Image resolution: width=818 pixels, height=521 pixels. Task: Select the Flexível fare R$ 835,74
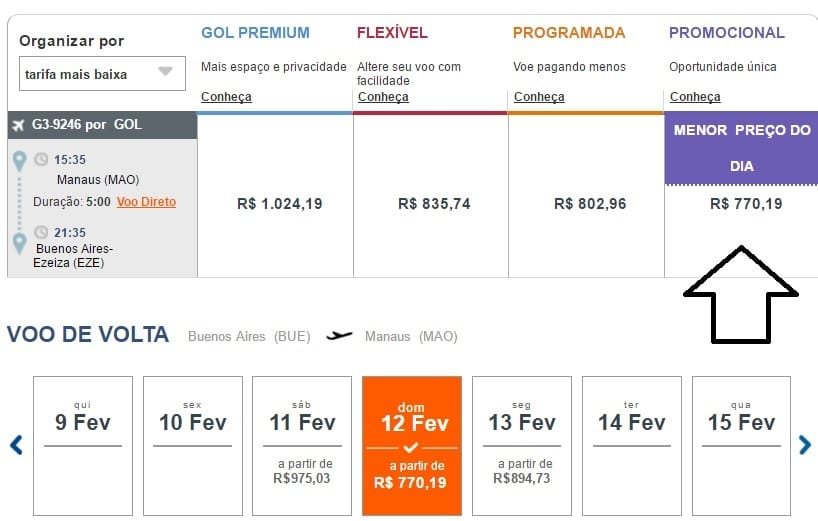pyautogui.click(x=434, y=204)
